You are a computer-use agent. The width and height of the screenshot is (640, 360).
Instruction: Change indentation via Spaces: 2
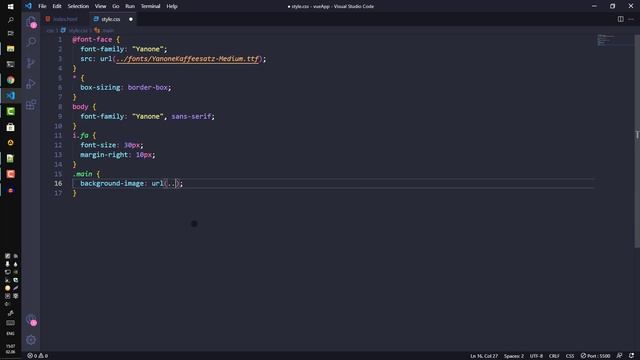(x=513, y=356)
